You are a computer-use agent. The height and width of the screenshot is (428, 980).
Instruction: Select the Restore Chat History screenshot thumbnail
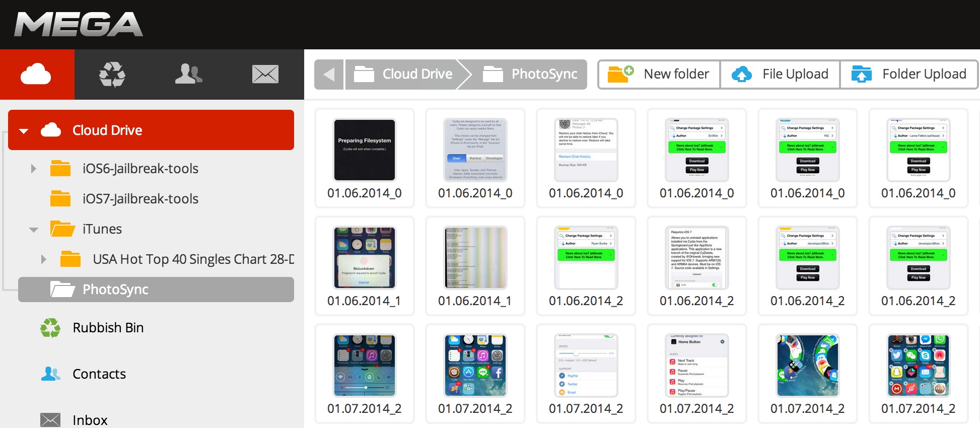[x=586, y=150]
